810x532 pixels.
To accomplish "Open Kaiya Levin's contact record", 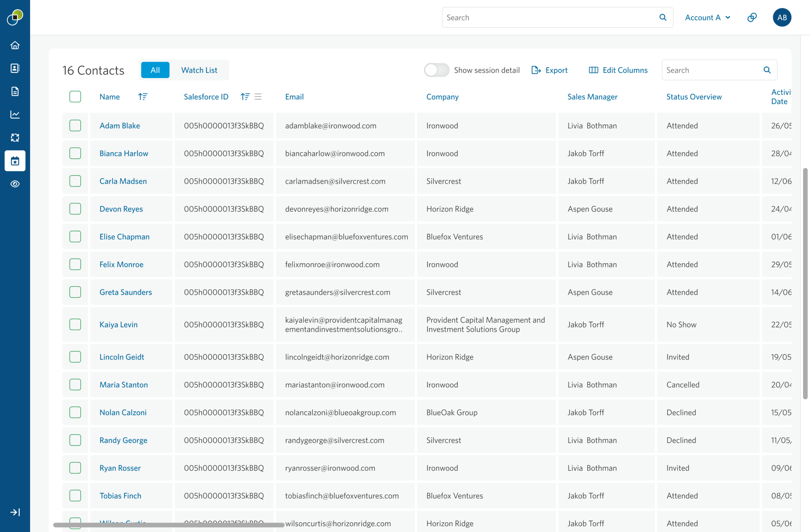I will (x=118, y=324).
